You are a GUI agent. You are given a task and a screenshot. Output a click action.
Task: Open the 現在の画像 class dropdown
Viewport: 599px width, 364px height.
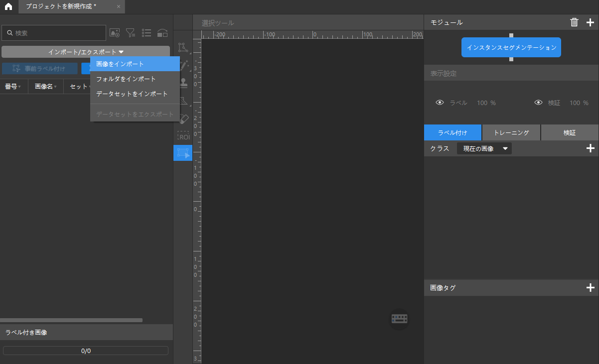tap(484, 148)
